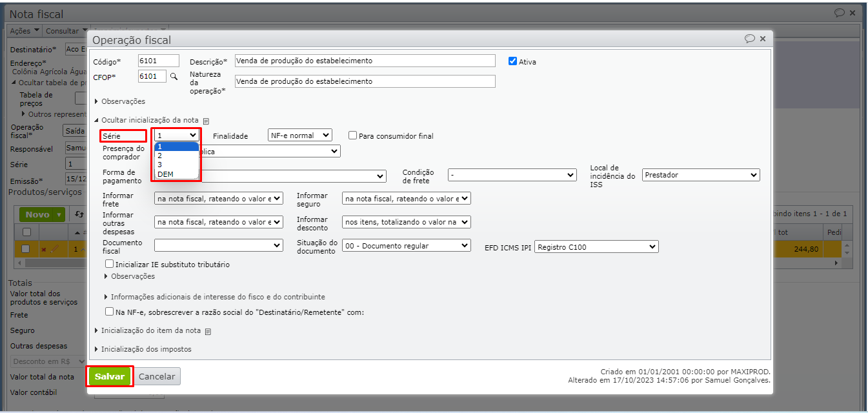Image resolution: width=868 pixels, height=413 pixels.
Task: Open the Situação do documento dropdown
Action: (x=407, y=246)
